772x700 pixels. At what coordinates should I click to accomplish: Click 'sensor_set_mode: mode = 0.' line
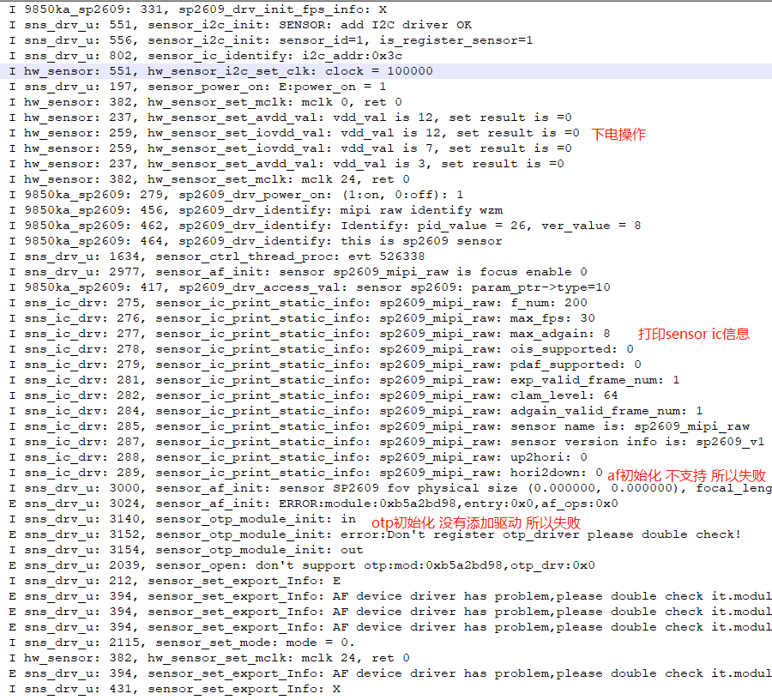coord(182,643)
